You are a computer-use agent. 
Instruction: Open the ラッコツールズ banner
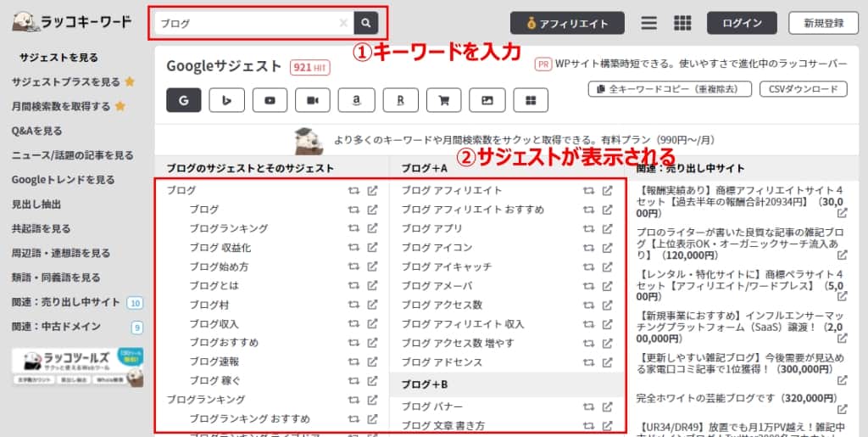[x=78, y=367]
